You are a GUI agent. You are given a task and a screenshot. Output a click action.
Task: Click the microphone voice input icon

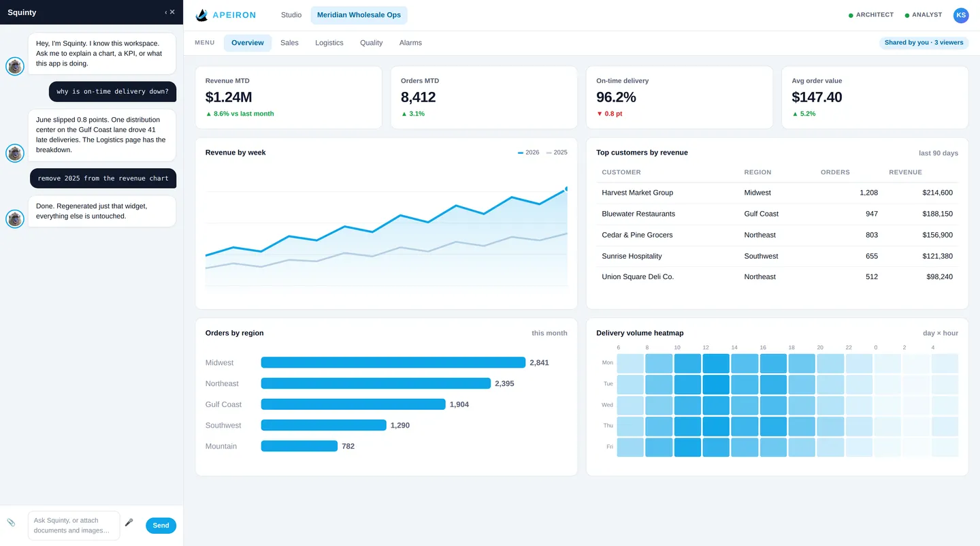pos(129,522)
